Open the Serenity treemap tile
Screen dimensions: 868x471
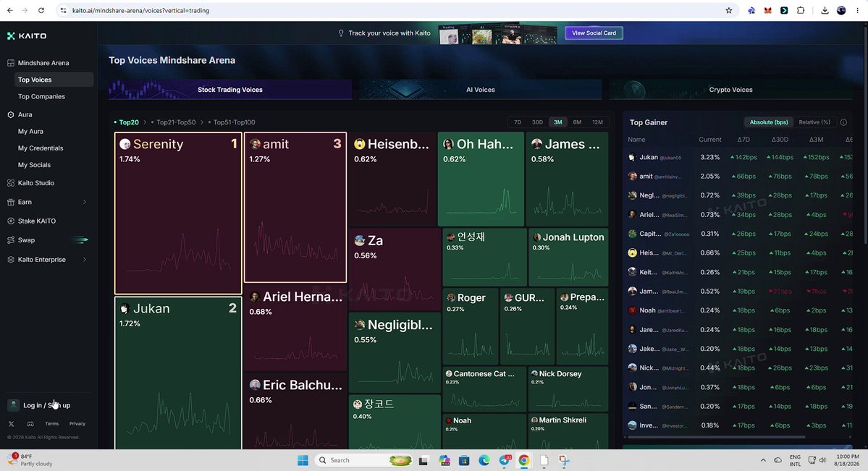pos(178,213)
